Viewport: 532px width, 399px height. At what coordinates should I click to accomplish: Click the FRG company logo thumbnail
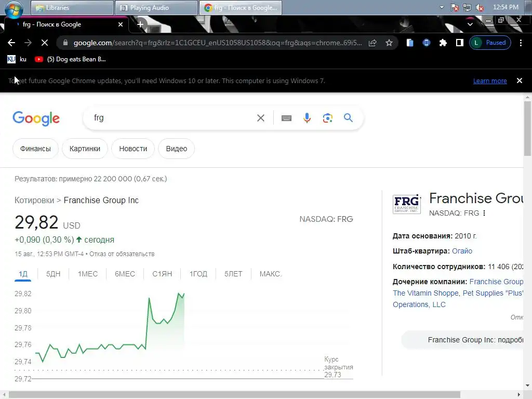pos(406,204)
